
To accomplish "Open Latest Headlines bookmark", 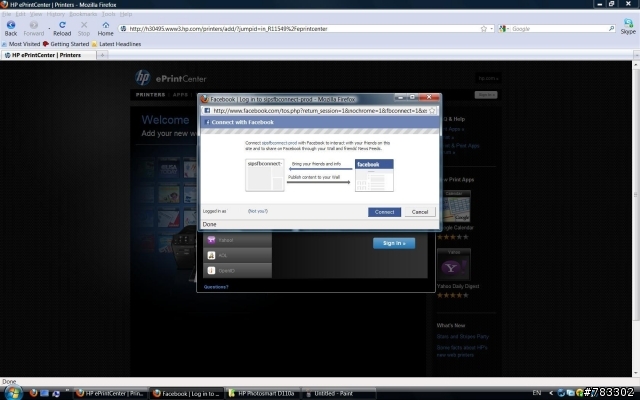I will [x=117, y=44].
